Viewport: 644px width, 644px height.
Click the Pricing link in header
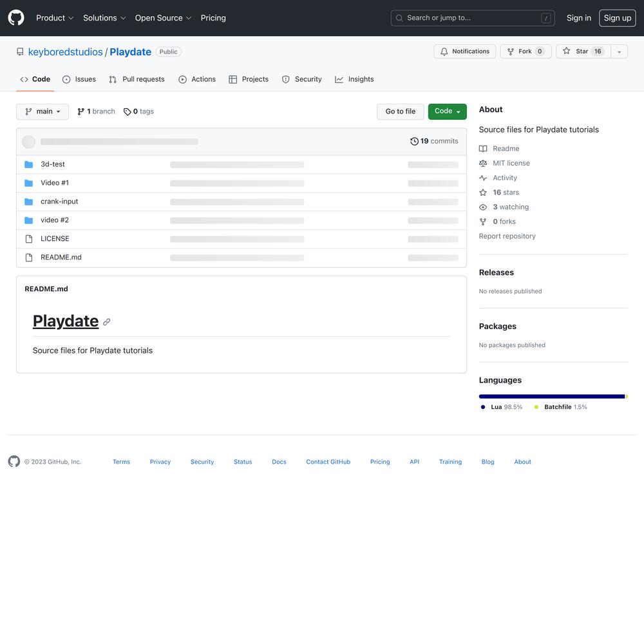(x=213, y=17)
